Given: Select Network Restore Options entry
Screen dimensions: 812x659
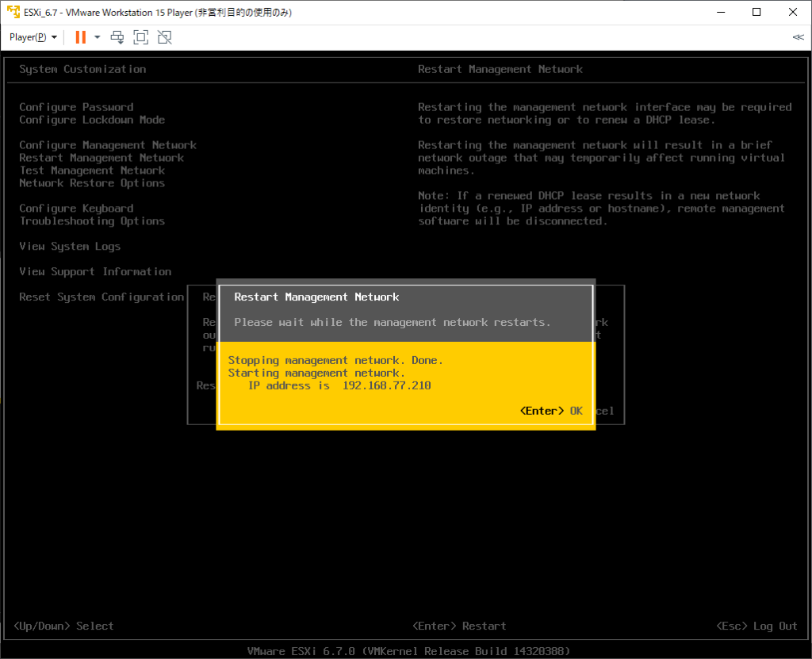Looking at the screenshot, I should pos(92,183).
